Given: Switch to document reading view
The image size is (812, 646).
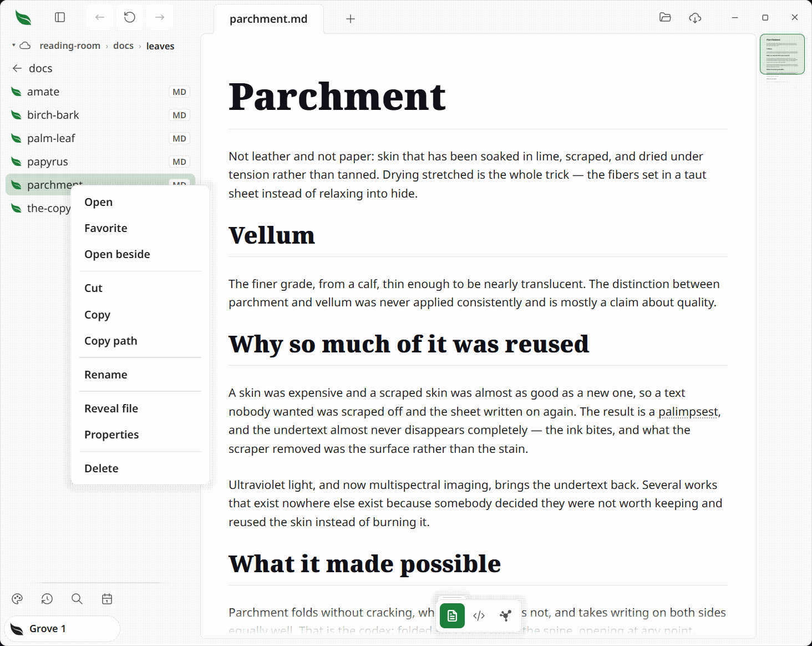Looking at the screenshot, I should 452,615.
